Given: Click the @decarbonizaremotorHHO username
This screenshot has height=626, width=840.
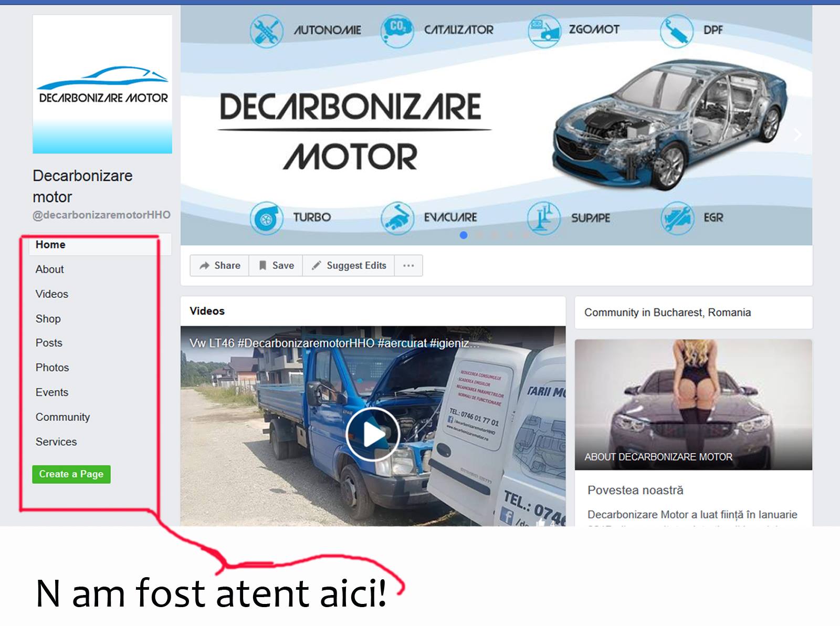Looking at the screenshot, I should 101,215.
